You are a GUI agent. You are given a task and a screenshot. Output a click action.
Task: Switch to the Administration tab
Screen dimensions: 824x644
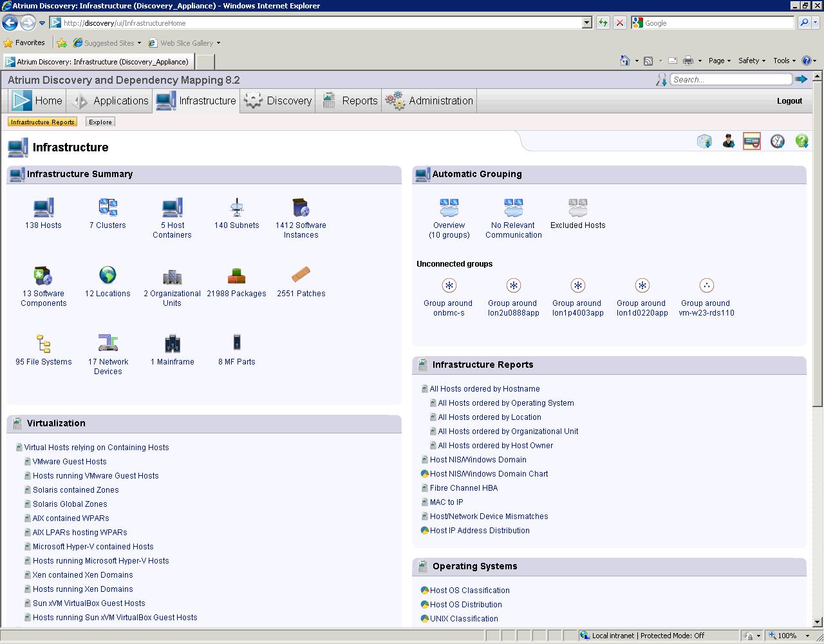[429, 100]
